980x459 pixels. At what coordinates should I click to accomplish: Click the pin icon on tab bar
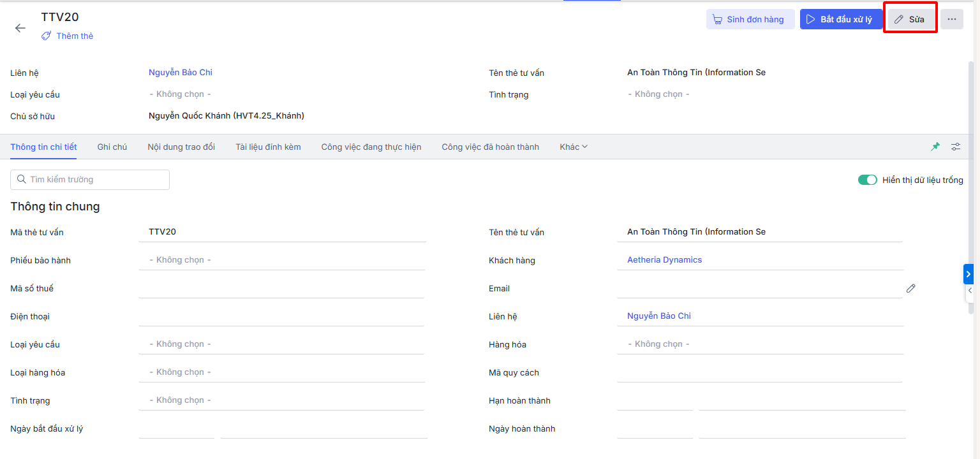(935, 147)
